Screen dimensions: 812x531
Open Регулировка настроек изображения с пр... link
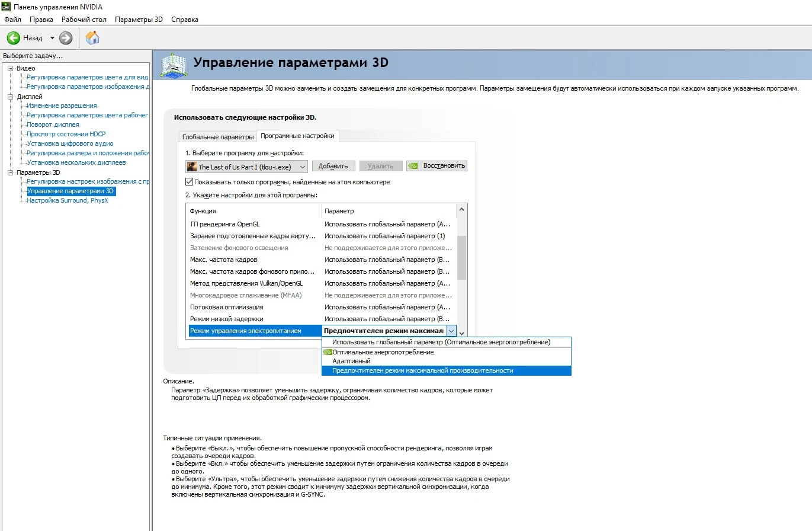(87, 181)
